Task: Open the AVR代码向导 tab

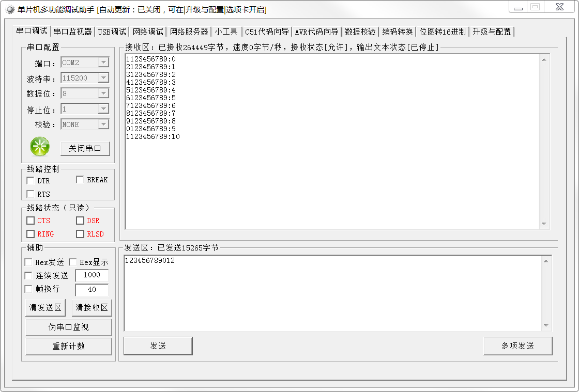Action: coord(317,32)
